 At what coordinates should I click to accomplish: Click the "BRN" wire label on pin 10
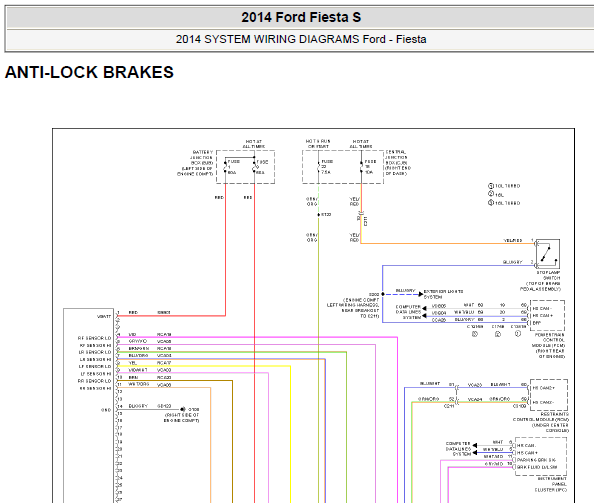133,377
